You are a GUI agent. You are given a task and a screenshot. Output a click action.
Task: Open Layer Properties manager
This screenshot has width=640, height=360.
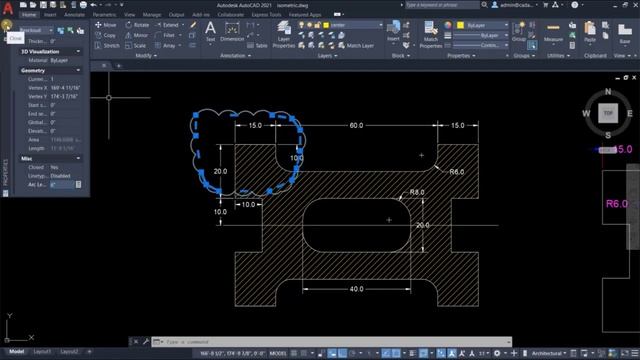point(284,35)
